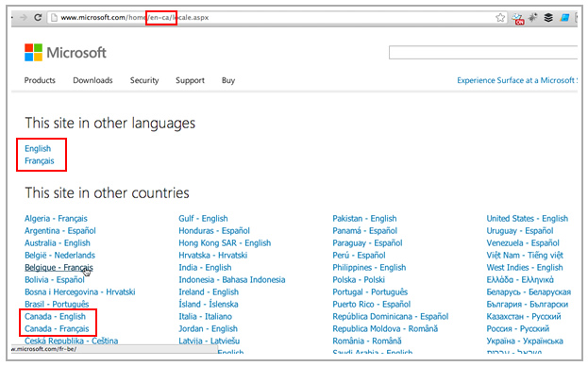
Task: Open Argentina - Español site
Action: click(60, 231)
